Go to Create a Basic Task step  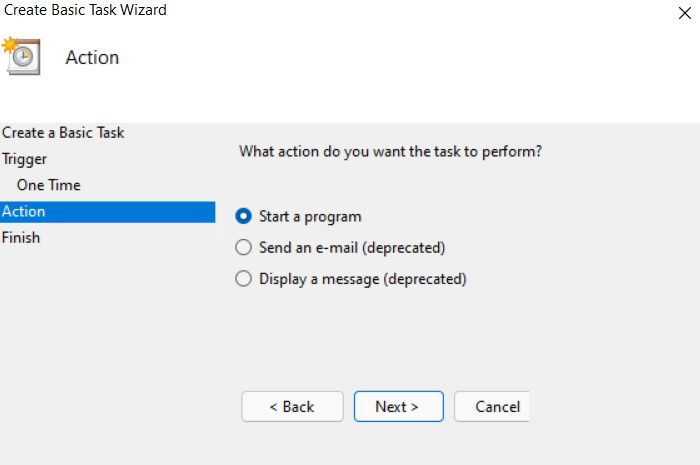click(63, 133)
